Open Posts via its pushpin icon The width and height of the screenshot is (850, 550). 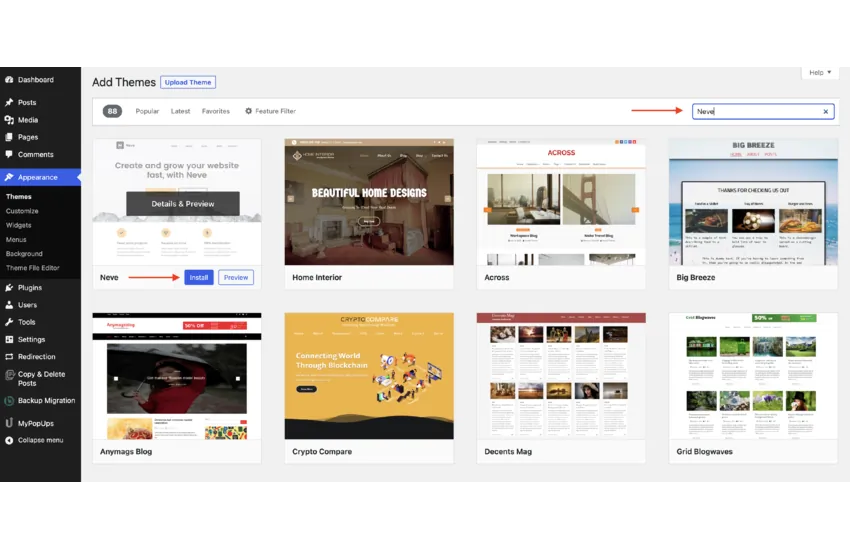pyautogui.click(x=9, y=102)
